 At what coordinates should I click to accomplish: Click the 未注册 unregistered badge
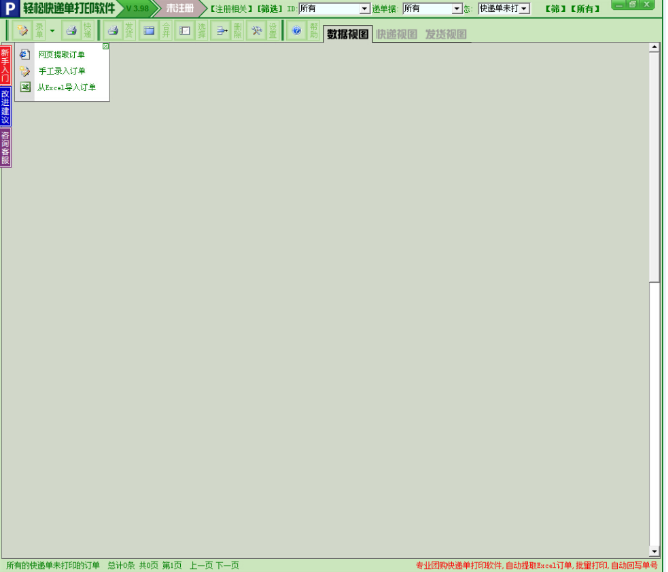[x=180, y=9]
